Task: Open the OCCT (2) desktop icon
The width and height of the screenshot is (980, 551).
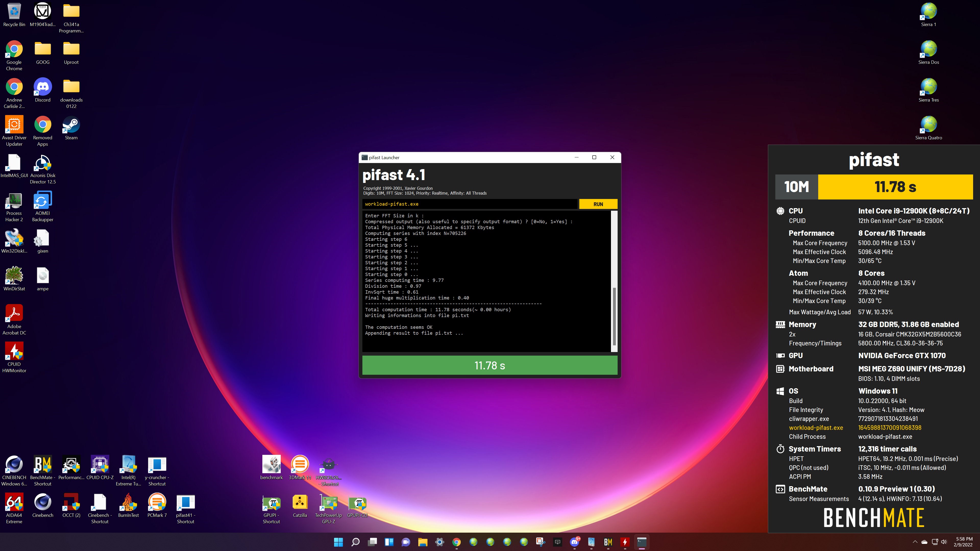Action: [x=71, y=505]
